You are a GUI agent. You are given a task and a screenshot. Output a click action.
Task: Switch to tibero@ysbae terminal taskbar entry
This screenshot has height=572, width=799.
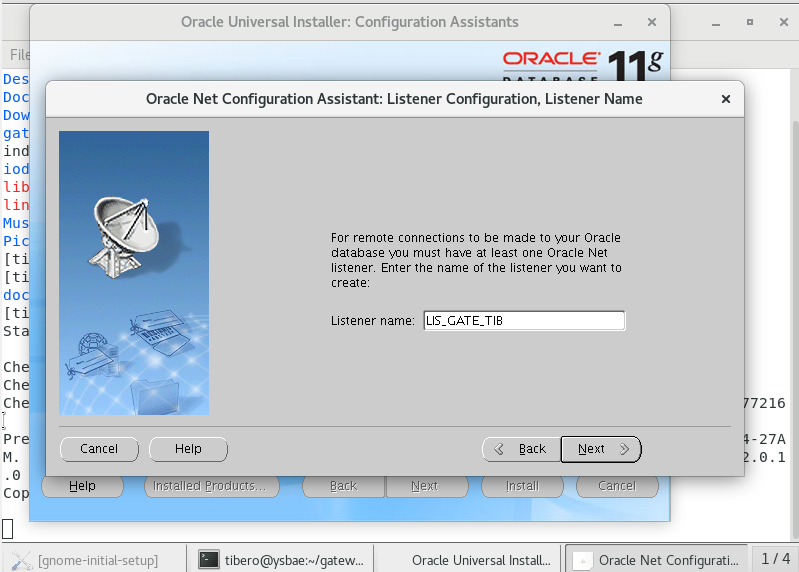tap(280, 560)
